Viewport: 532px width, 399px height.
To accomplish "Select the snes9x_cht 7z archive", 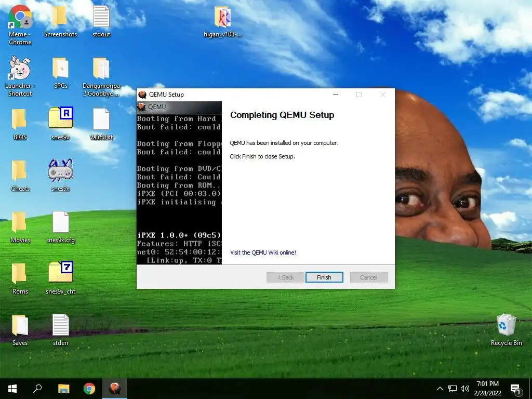I will [60, 278].
